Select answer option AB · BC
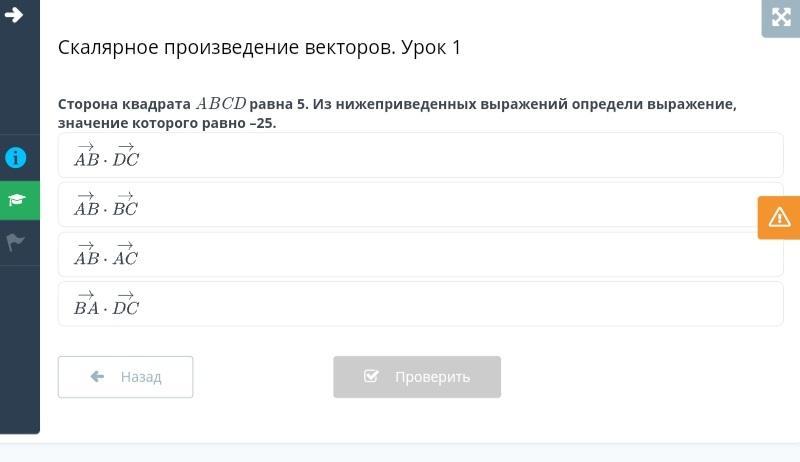 [420, 205]
